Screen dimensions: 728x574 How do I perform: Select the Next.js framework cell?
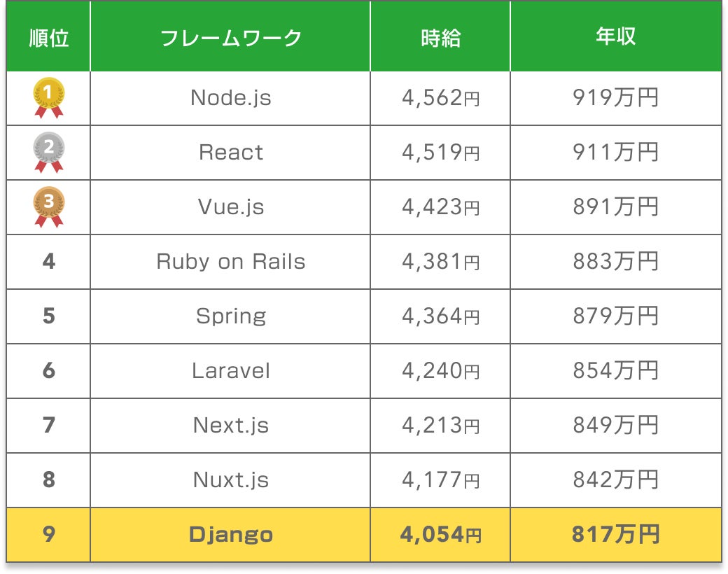(x=231, y=426)
